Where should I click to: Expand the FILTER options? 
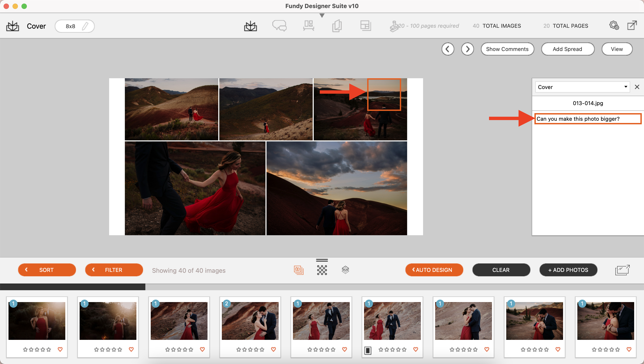pyautogui.click(x=114, y=270)
